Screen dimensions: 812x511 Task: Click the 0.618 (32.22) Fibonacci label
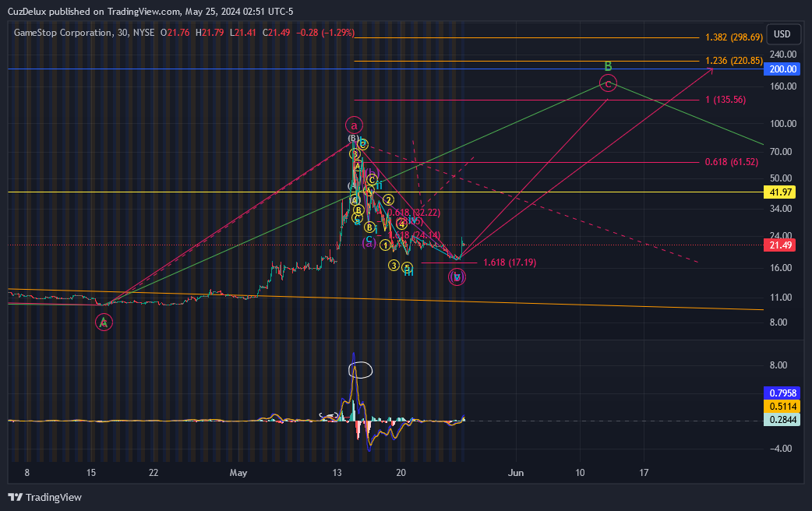click(414, 213)
